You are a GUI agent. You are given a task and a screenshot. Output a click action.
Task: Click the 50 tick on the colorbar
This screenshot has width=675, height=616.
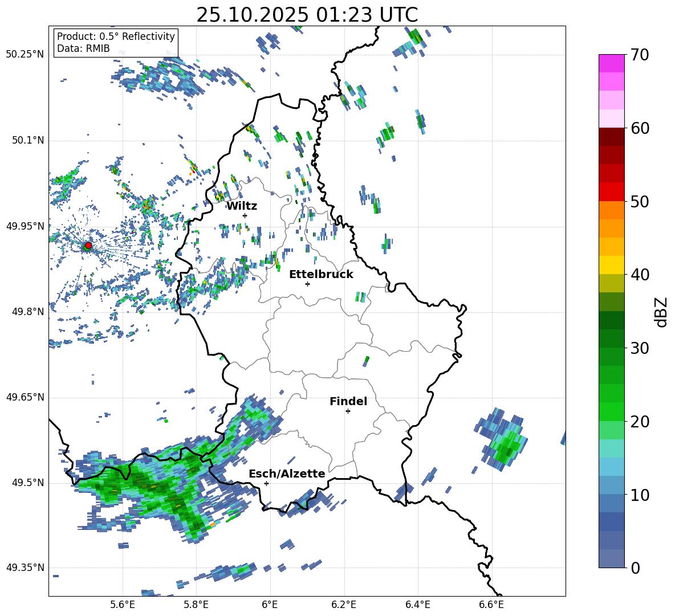coord(640,201)
